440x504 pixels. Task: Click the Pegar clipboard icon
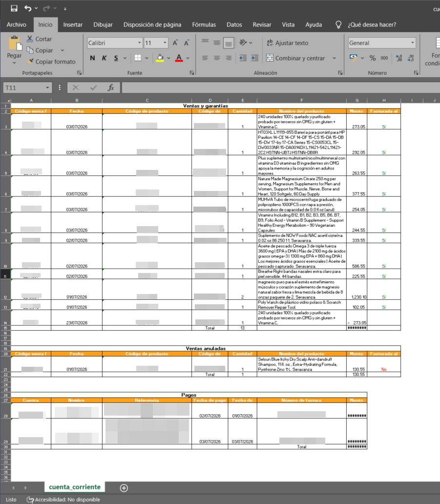tap(15, 43)
